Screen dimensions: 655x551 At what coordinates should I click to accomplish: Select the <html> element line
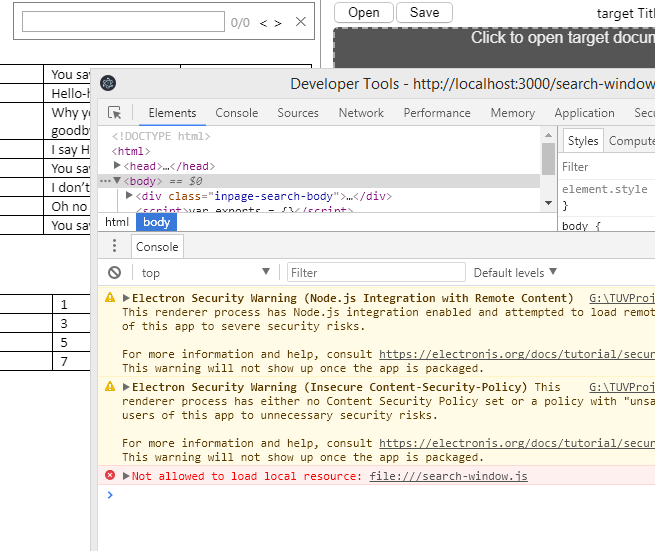(131, 151)
